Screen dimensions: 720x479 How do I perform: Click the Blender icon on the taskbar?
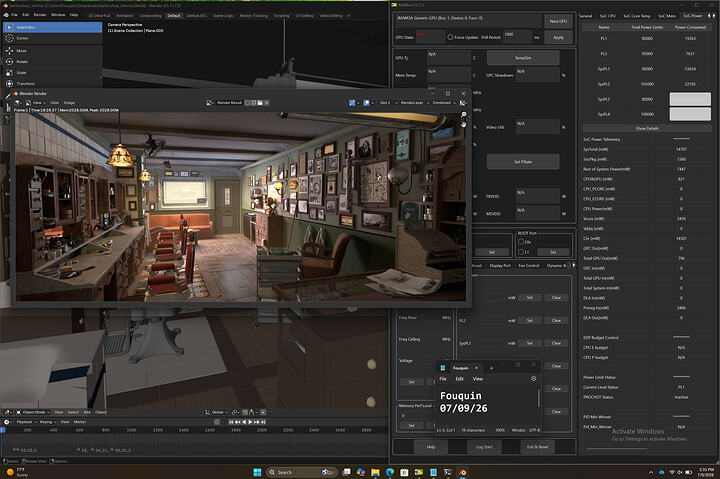click(x=462, y=472)
